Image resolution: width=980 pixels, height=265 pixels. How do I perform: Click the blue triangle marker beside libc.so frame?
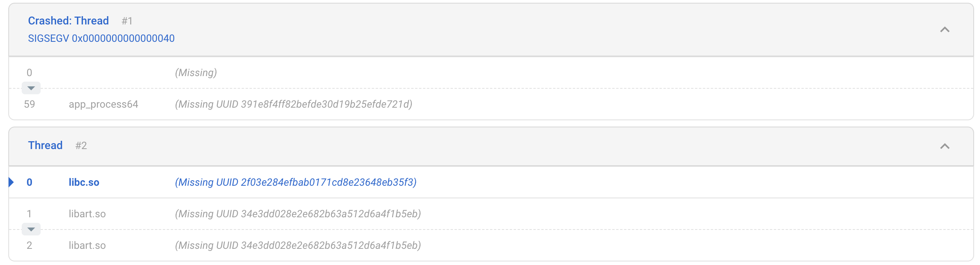(x=12, y=182)
